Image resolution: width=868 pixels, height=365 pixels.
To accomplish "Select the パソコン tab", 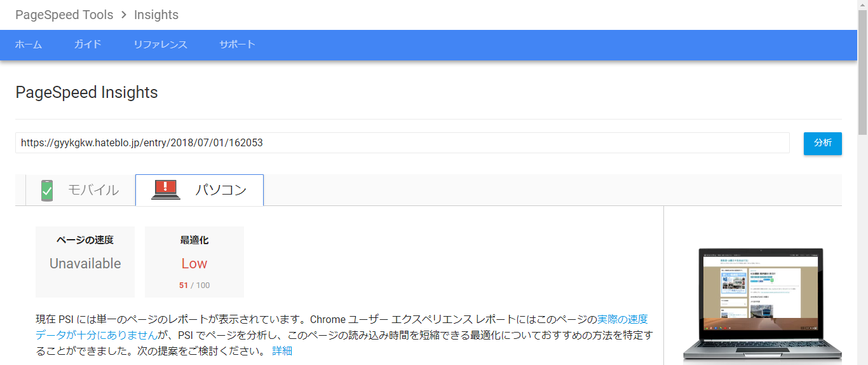I will point(200,190).
